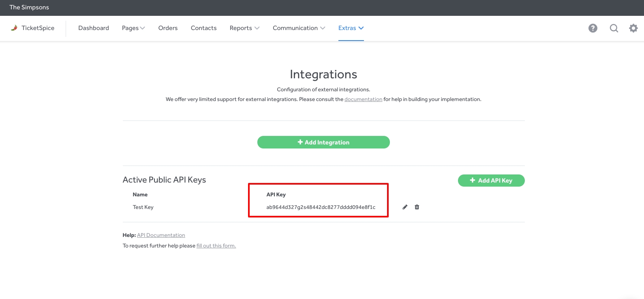Click the Add Integration button
The height and width of the screenshot is (299, 644).
(x=323, y=142)
